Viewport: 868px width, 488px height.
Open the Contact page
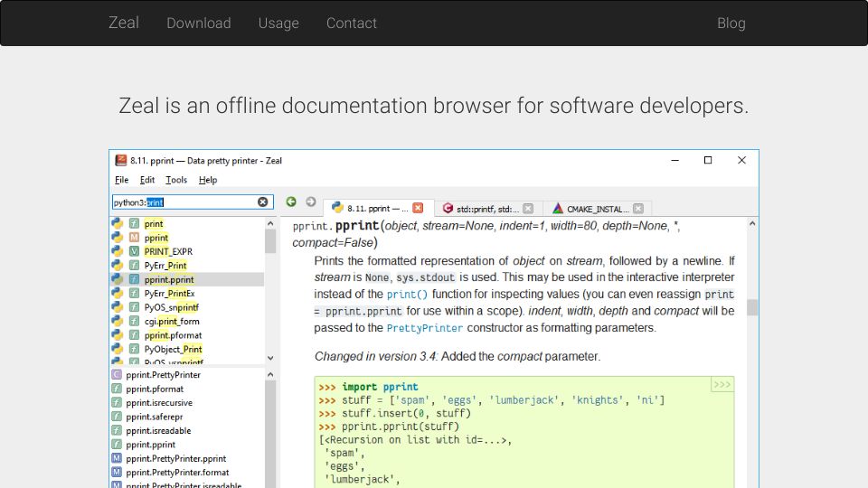point(352,23)
